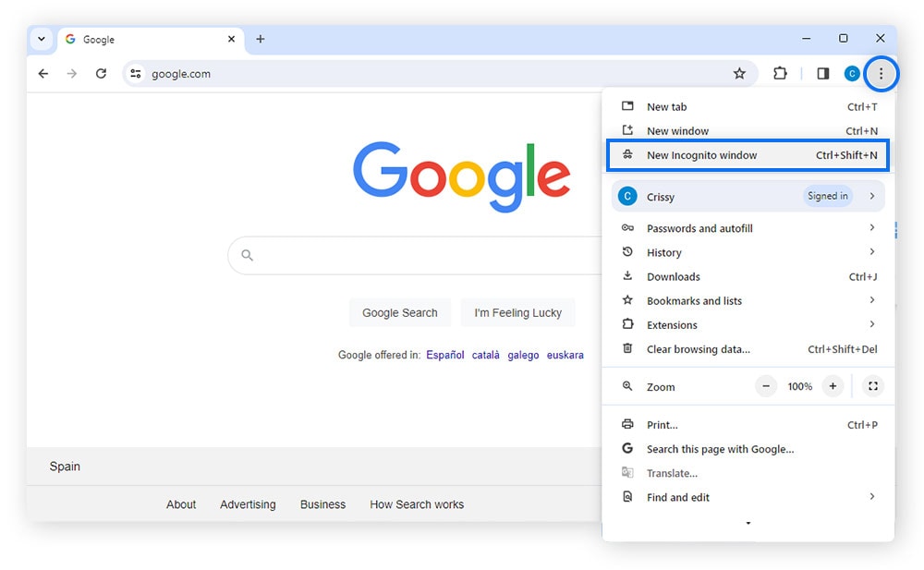
Task: Click the address bar showing google.com
Action: tap(439, 74)
